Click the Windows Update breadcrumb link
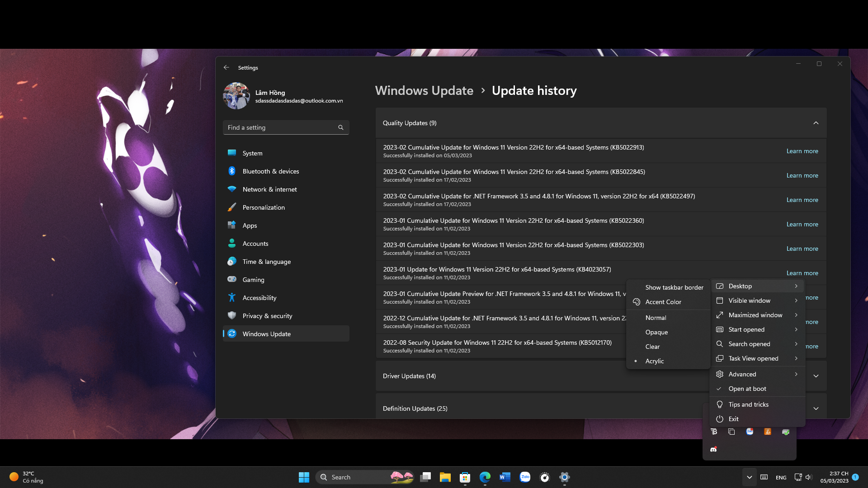 coord(424,90)
